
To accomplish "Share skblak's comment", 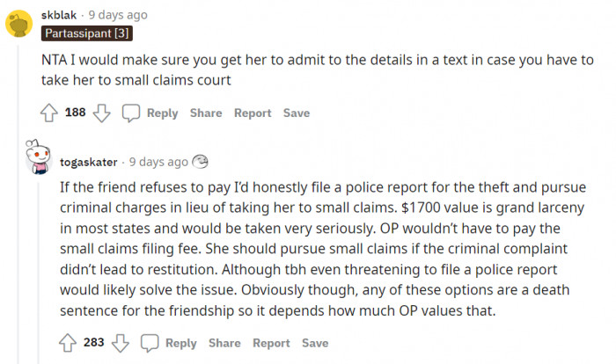I will point(206,113).
